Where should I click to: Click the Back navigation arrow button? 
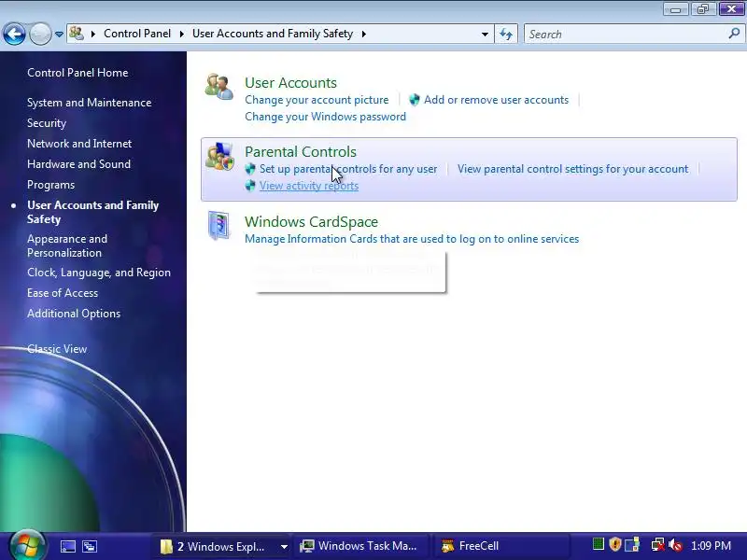(x=14, y=34)
